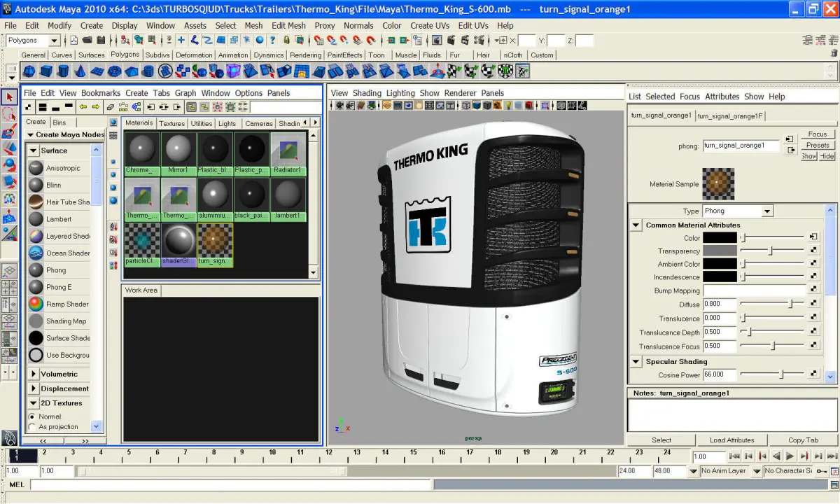The image size is (840, 504).
Task: Click the Focus button
Action: pos(818,134)
